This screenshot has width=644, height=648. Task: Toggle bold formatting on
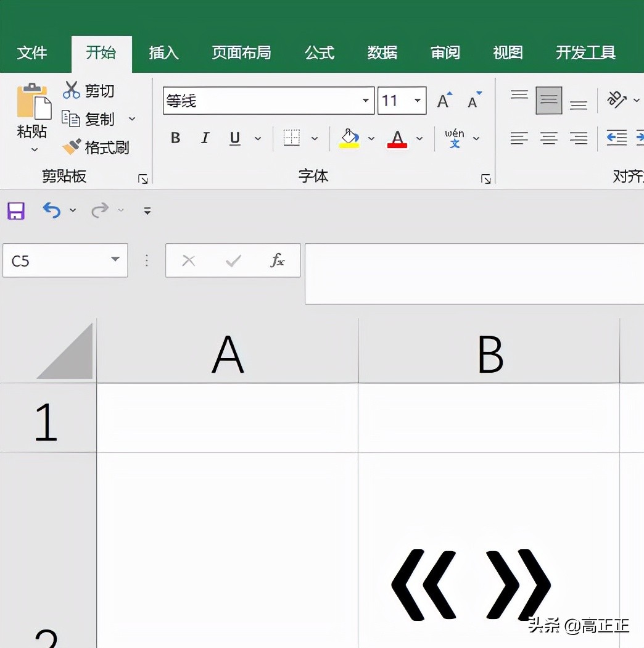click(x=175, y=138)
